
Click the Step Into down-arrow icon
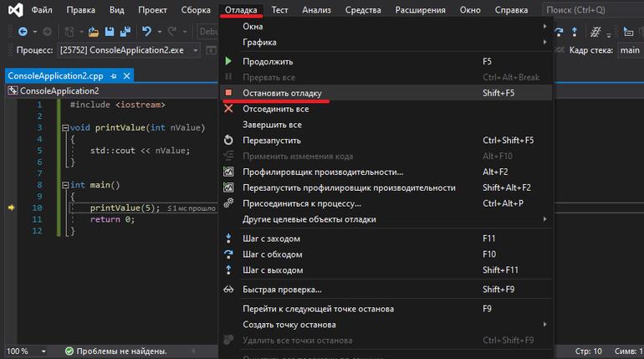[x=228, y=238]
